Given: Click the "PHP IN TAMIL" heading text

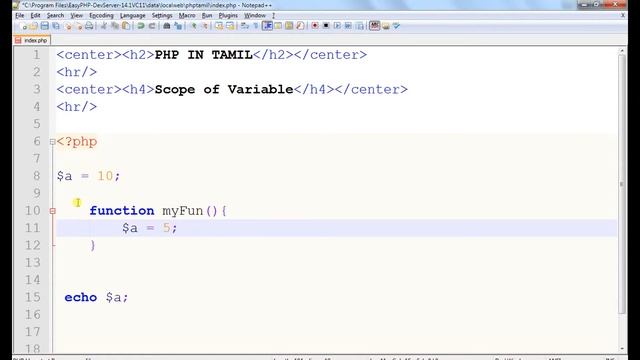Looking at the screenshot, I should [204, 55].
